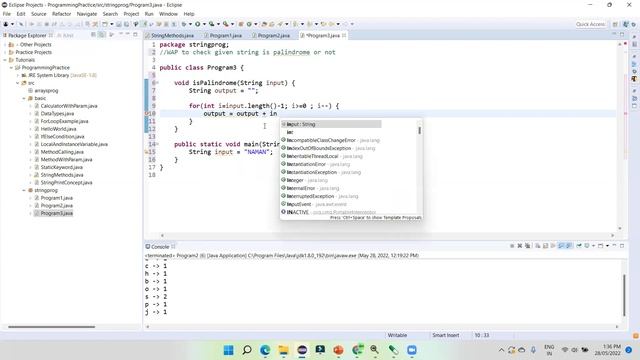This screenshot has width=640, height=360.
Task: Toggle show console when standard error changes
Action: coord(569,246)
